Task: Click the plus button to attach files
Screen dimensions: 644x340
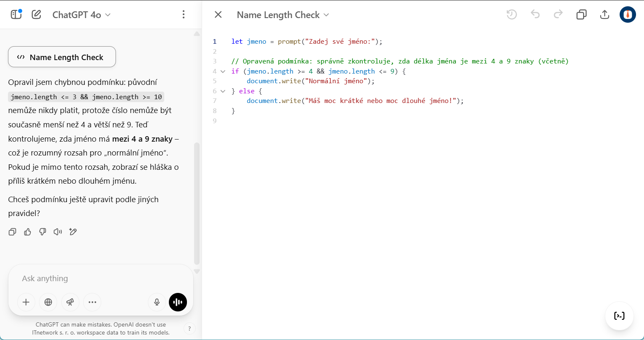Action: tap(26, 302)
